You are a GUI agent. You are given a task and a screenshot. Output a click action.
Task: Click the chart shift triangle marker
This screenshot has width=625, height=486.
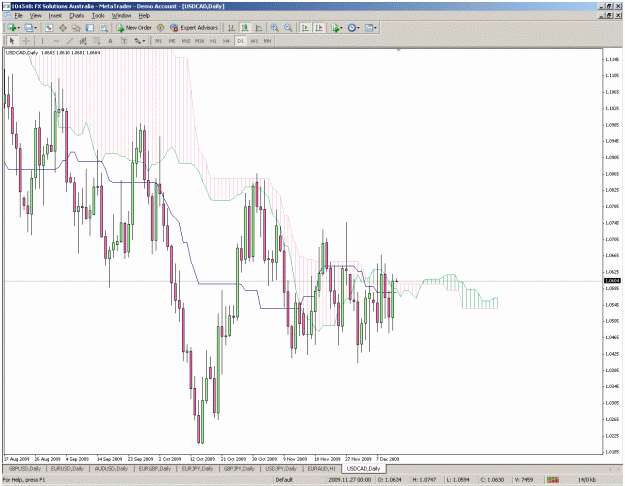click(398, 50)
